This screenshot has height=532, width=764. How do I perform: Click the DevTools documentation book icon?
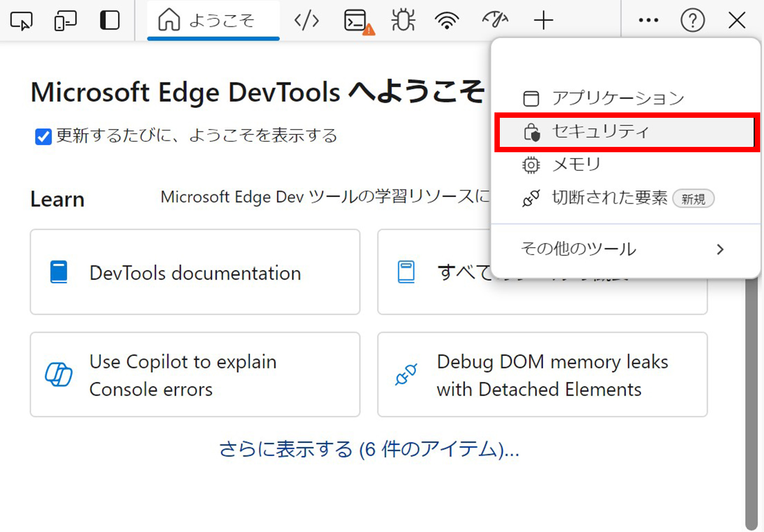(59, 272)
